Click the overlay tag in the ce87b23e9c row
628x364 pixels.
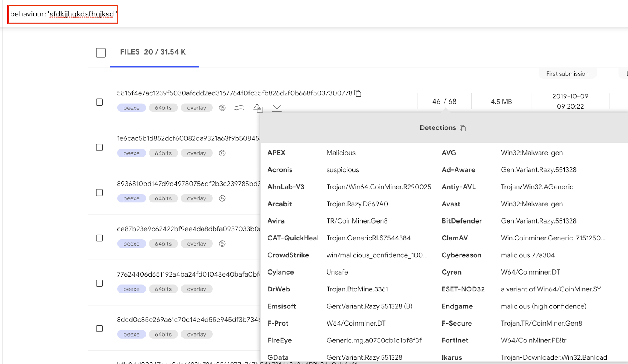tap(197, 244)
